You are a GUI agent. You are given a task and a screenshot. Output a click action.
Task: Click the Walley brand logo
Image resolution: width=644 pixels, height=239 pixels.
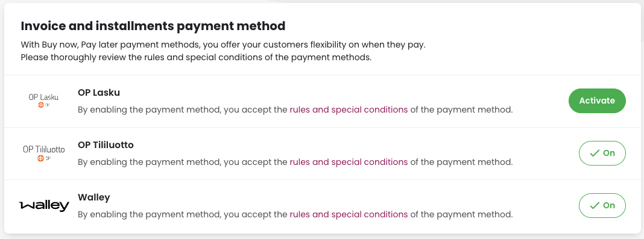[x=45, y=205]
